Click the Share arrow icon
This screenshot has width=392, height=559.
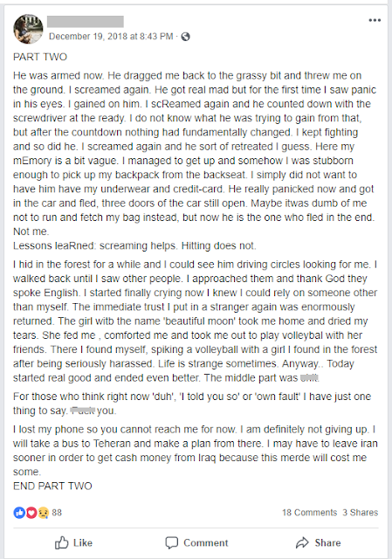(x=302, y=542)
